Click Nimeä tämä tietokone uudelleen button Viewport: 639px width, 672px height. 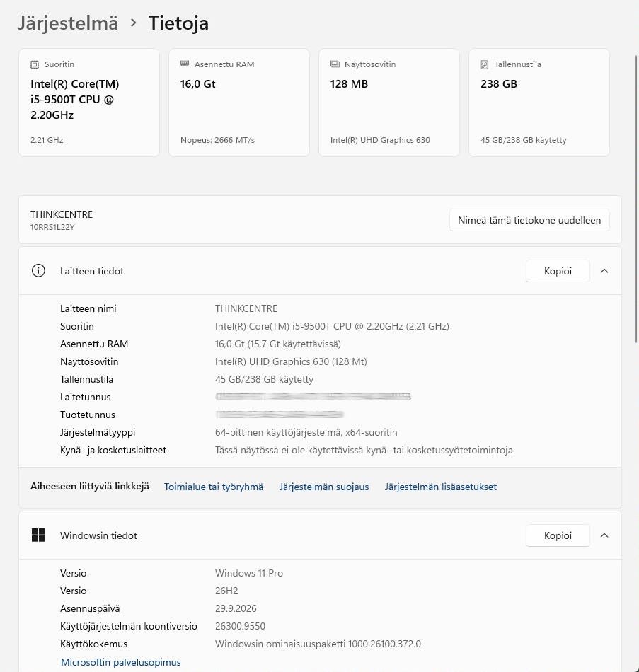[529, 220]
